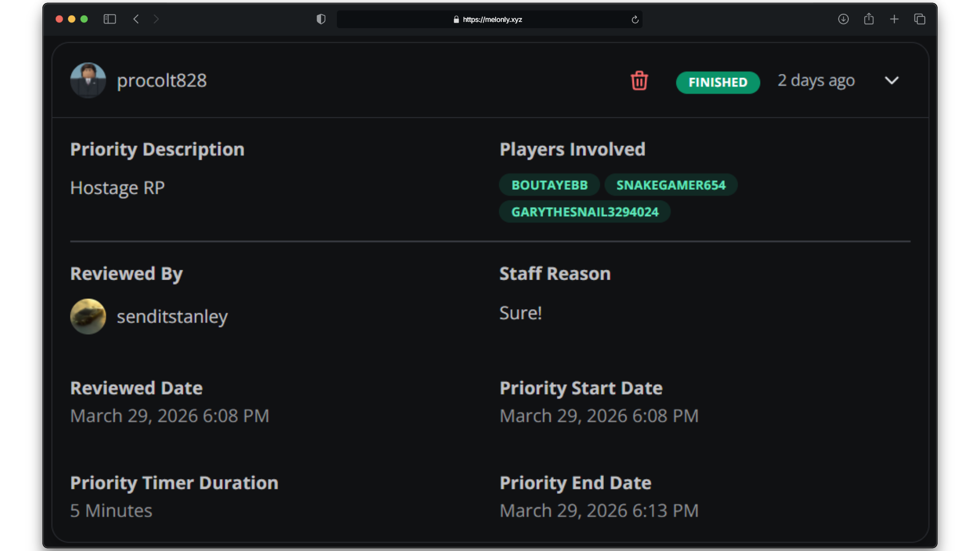This screenshot has height=551, width=980.
Task: Delete the procolt828 priority request
Action: (639, 81)
